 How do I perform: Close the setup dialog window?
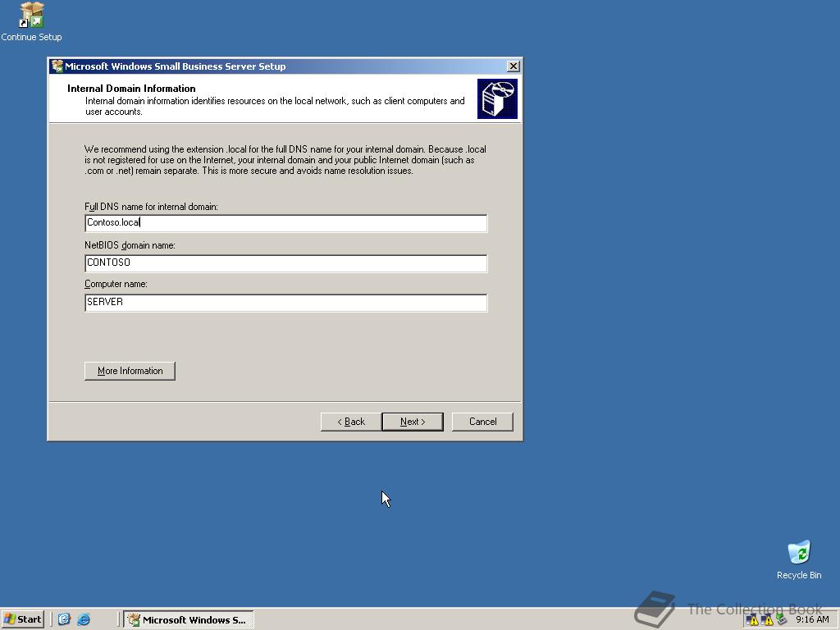[x=513, y=66]
